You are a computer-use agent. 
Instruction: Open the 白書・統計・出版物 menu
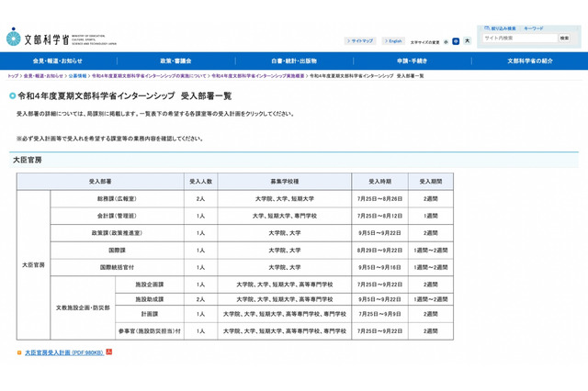coord(294,61)
